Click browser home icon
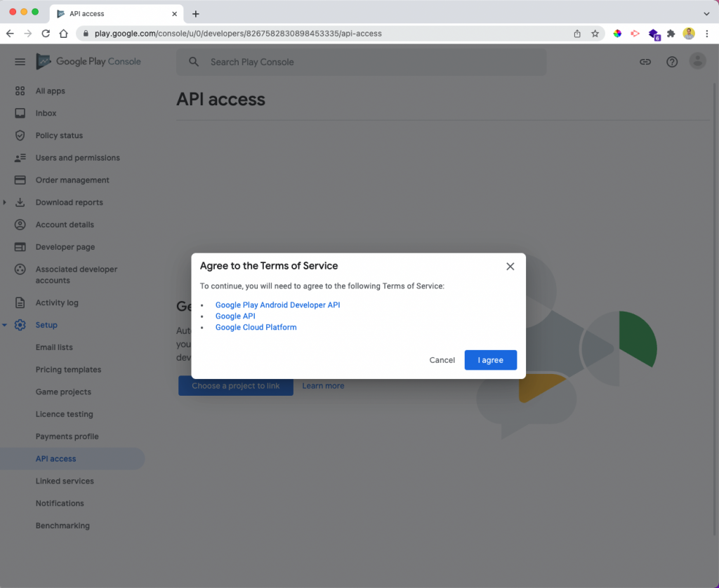The image size is (719, 588). coord(63,34)
